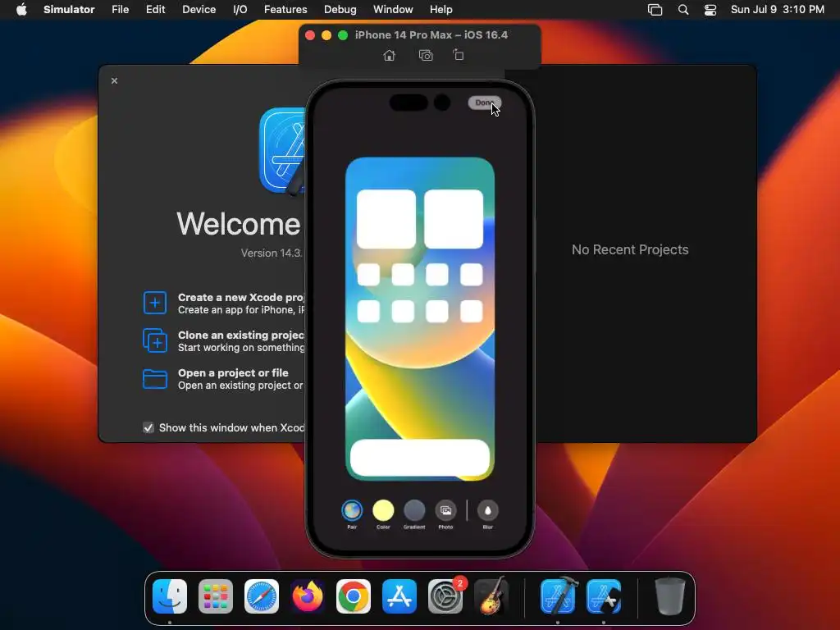Open the Features menu
This screenshot has height=630, width=840.
point(285,9)
